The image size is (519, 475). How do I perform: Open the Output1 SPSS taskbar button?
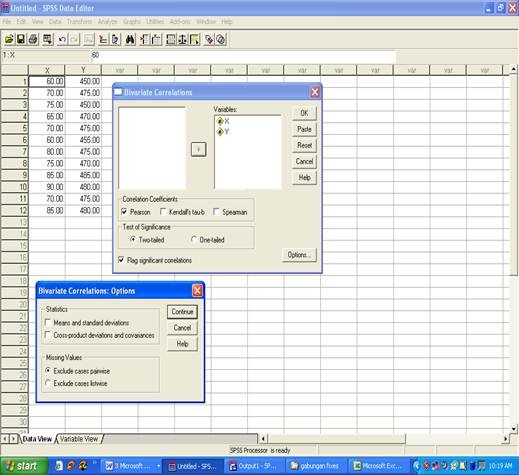254,466
